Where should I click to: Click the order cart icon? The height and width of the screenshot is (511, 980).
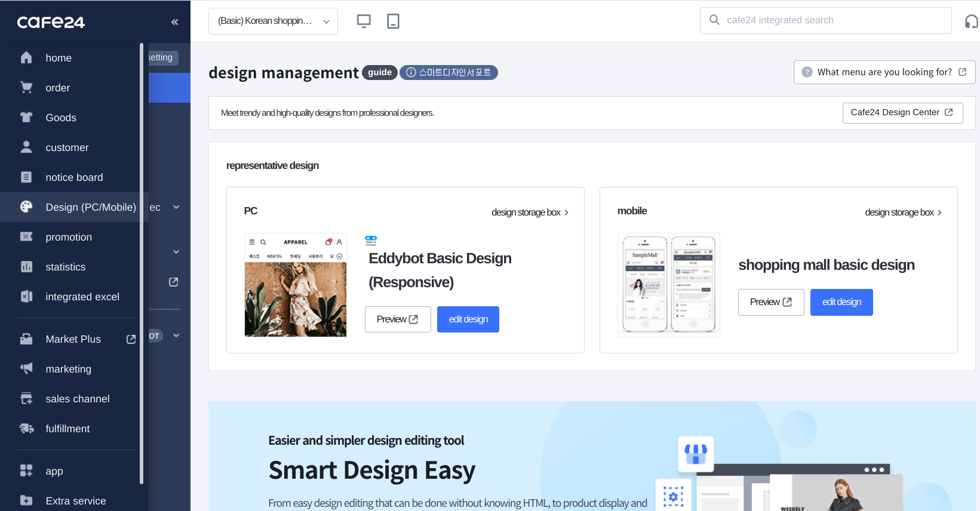26,87
